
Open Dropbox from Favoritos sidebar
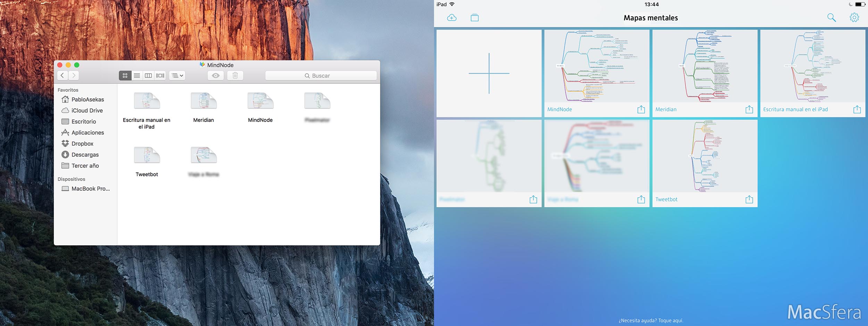(x=82, y=144)
